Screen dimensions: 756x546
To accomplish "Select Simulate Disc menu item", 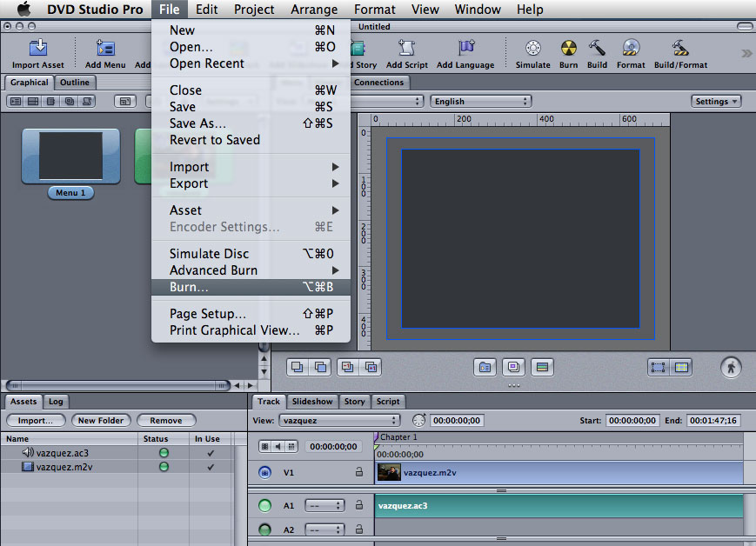I will (x=251, y=254).
